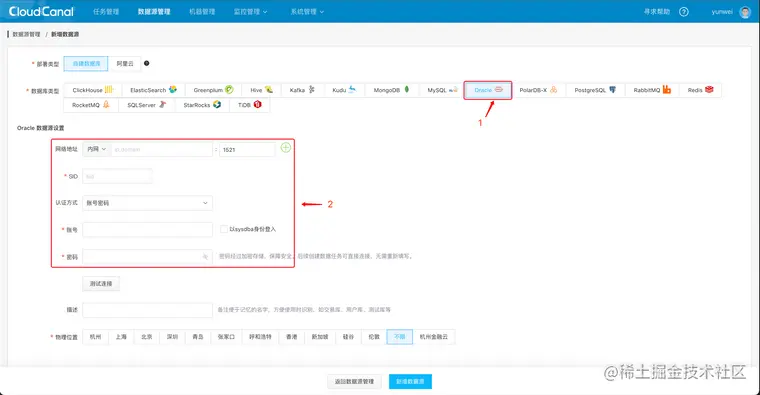Choose Kudu database type
760x395 pixels.
click(x=344, y=90)
